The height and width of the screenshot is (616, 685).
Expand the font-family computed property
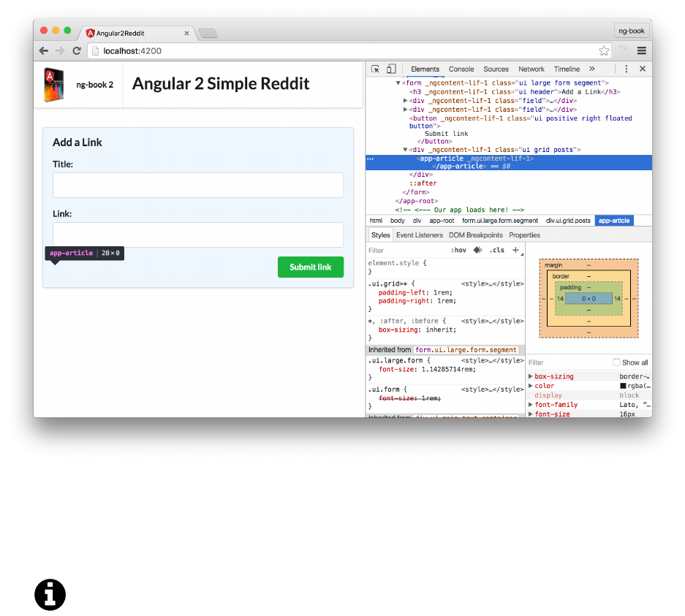pyautogui.click(x=530, y=405)
